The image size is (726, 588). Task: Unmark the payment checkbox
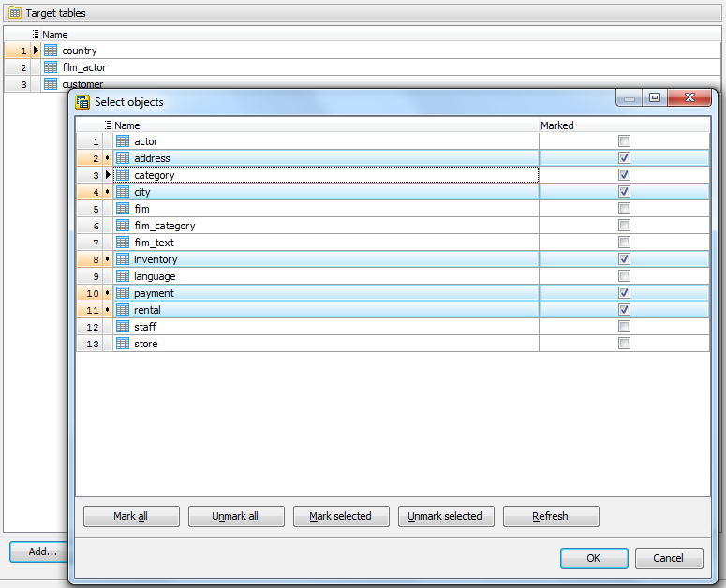(x=624, y=293)
